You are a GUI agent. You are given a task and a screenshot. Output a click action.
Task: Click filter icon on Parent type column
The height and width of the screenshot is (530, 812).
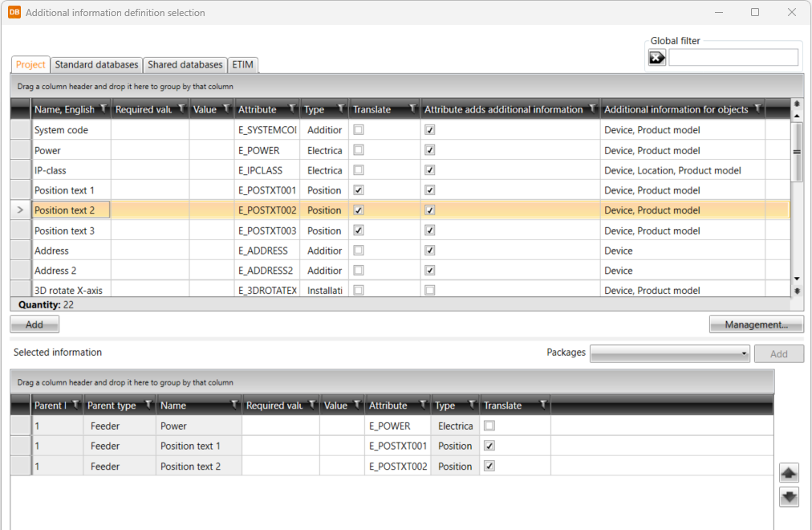click(x=147, y=406)
